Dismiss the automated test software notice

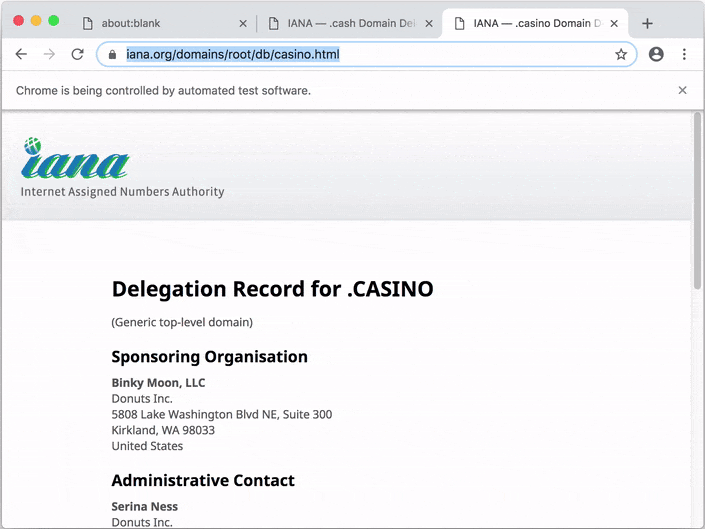point(682,90)
